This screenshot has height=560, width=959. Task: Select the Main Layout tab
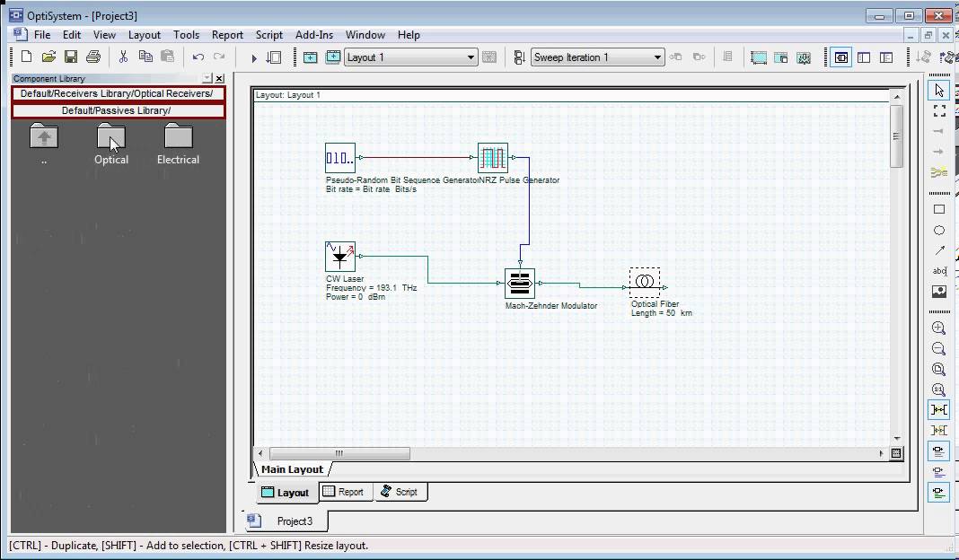(x=292, y=469)
